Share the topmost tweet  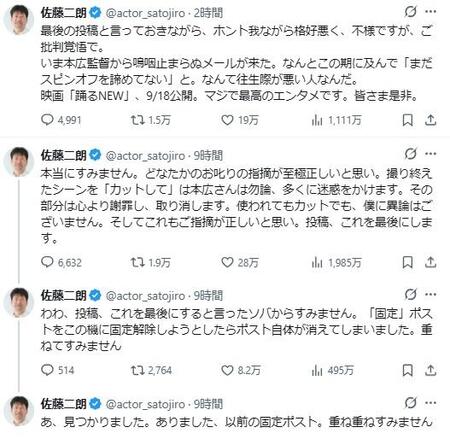[430, 120]
